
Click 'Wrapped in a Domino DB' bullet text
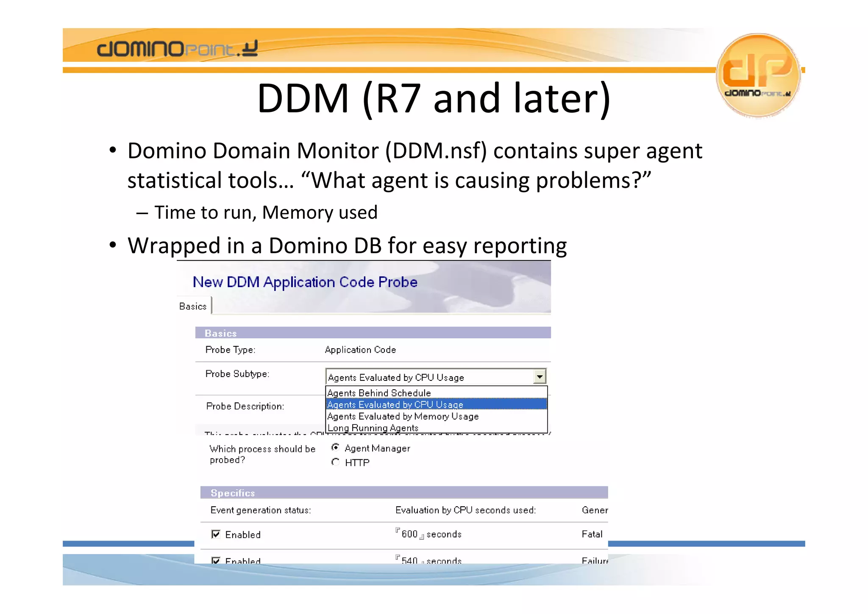point(255,246)
